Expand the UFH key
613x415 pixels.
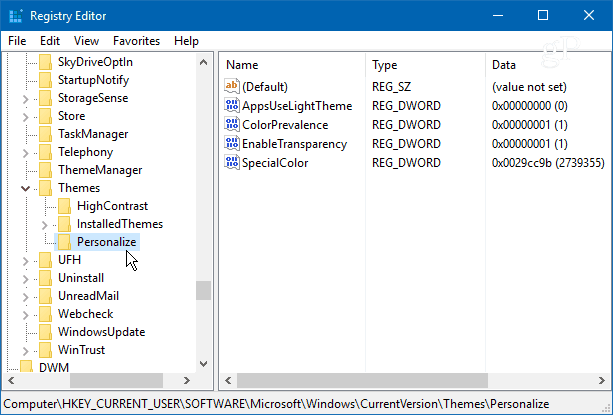click(25, 260)
